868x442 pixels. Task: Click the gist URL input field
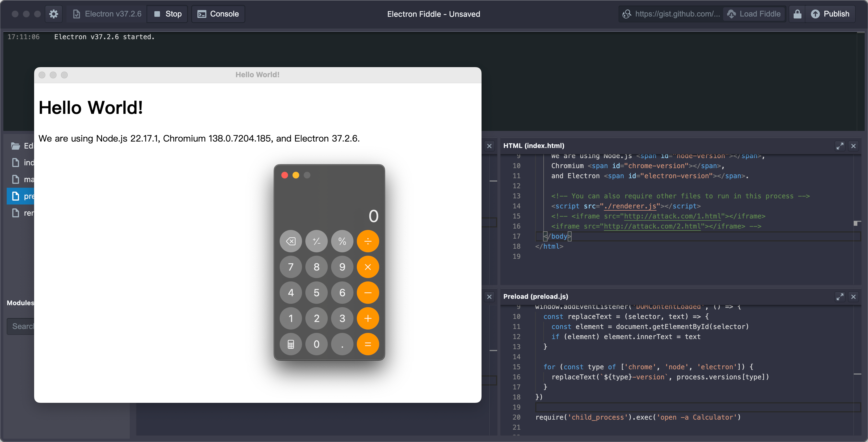pos(671,14)
